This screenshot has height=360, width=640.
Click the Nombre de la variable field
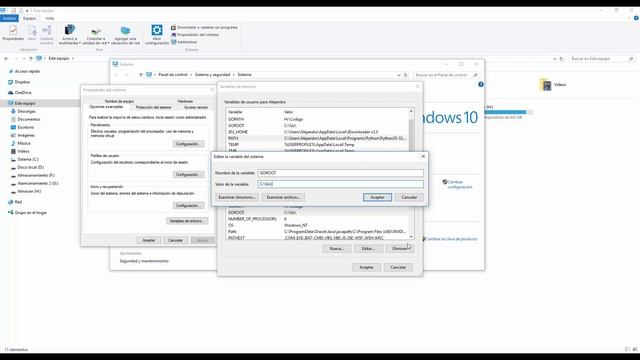pos(341,173)
